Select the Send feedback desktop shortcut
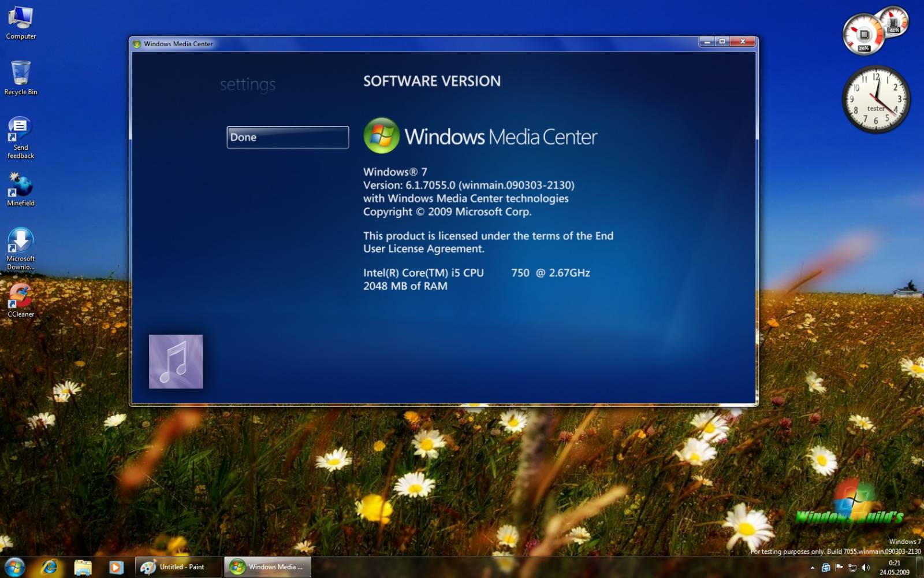This screenshot has width=924, height=578. coord(21,138)
